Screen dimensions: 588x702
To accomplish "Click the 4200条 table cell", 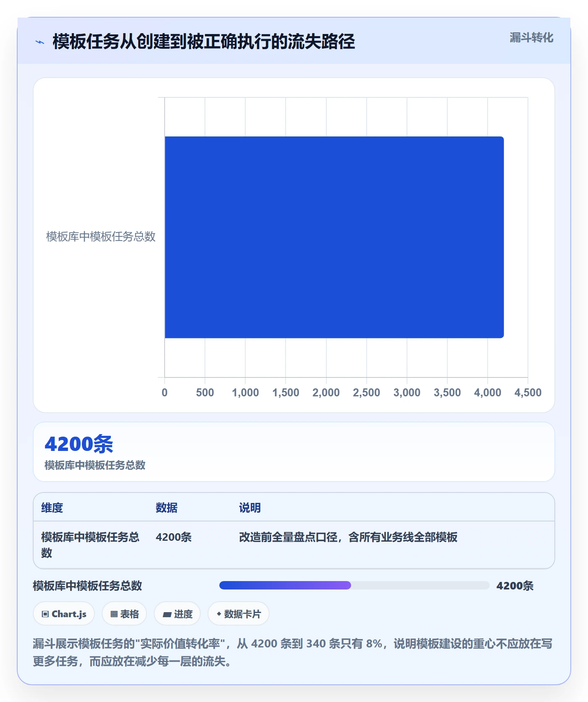I will pyautogui.click(x=173, y=537).
